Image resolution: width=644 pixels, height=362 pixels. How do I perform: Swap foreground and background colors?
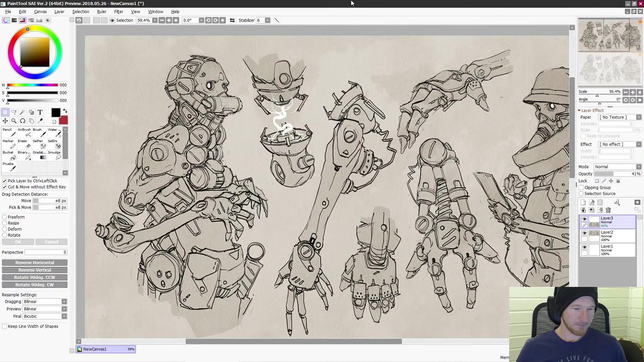coord(65,111)
